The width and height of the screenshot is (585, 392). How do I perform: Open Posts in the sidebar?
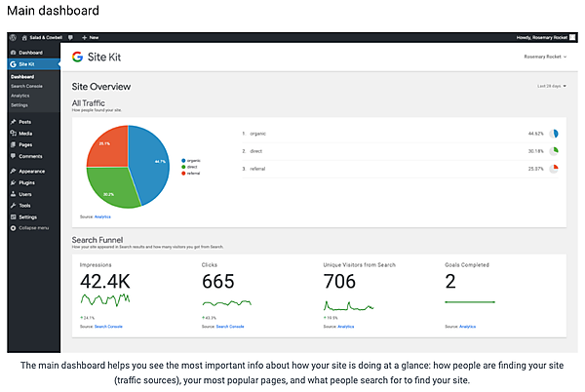tap(24, 122)
